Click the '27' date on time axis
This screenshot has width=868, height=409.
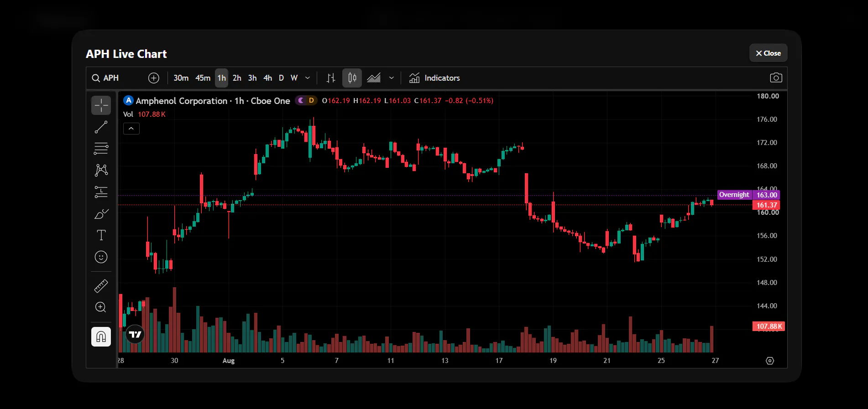tap(715, 361)
